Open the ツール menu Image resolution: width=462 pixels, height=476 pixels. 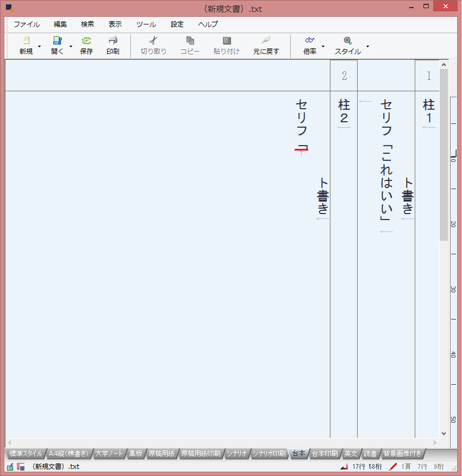[x=146, y=24]
